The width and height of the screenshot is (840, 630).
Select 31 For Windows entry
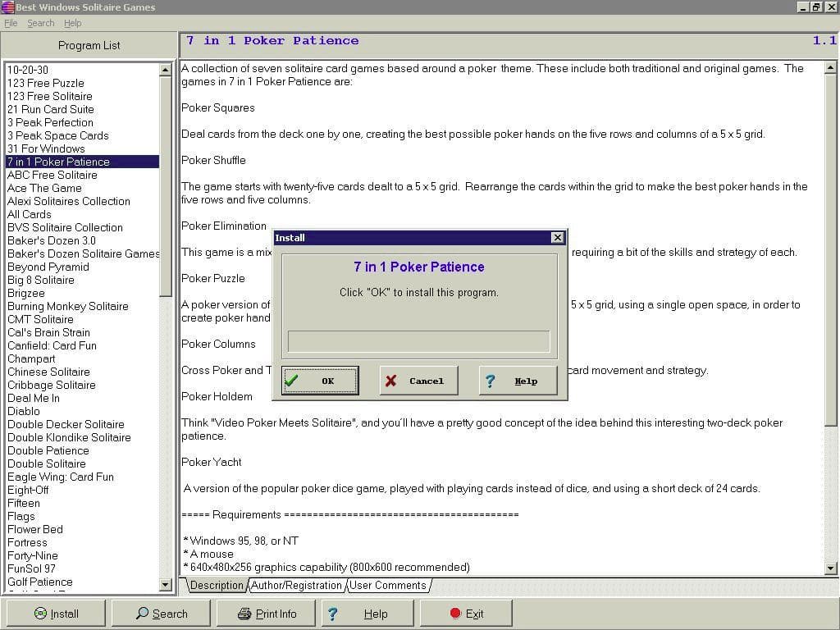(x=83, y=148)
